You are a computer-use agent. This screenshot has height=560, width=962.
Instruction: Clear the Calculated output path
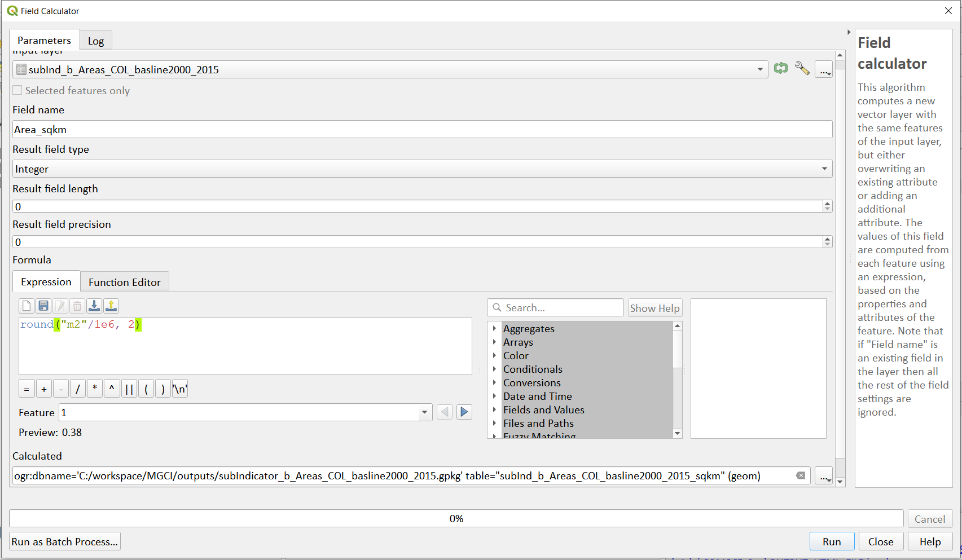click(x=800, y=475)
